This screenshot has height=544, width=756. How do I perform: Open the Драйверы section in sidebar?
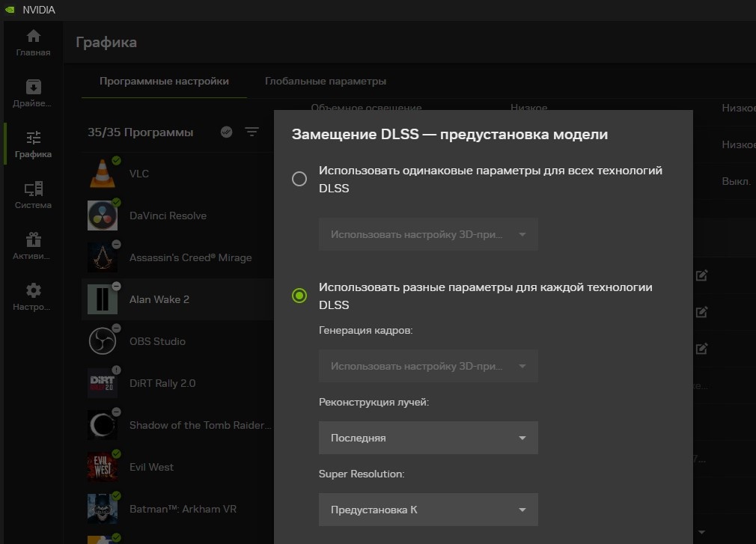(33, 94)
